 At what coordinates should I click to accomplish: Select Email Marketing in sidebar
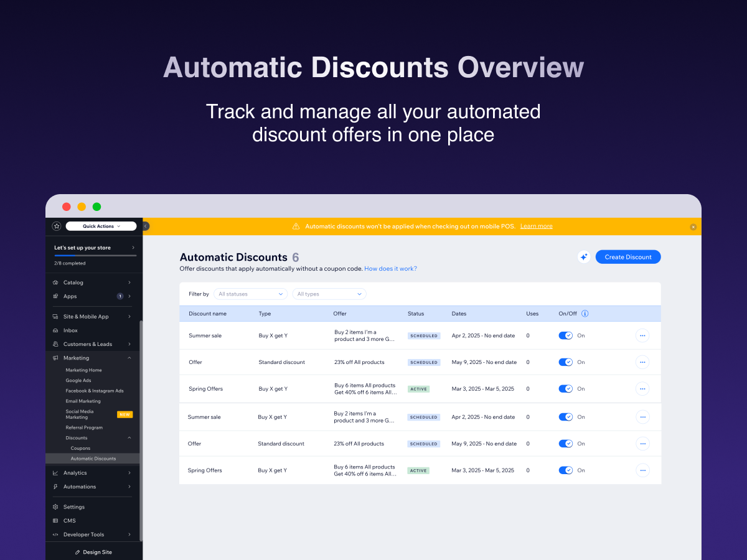click(83, 401)
